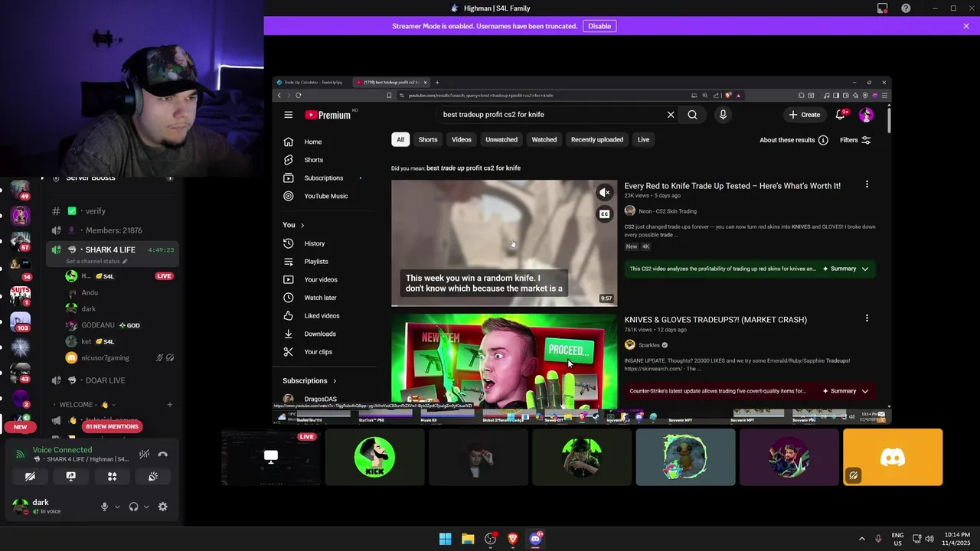
Task: Open microphone input options chevron
Action: pos(117,507)
